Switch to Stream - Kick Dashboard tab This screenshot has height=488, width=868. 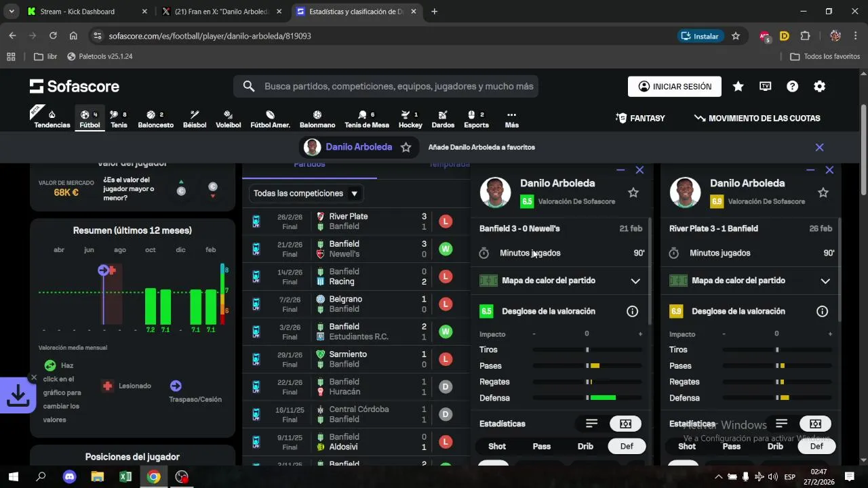(x=87, y=12)
